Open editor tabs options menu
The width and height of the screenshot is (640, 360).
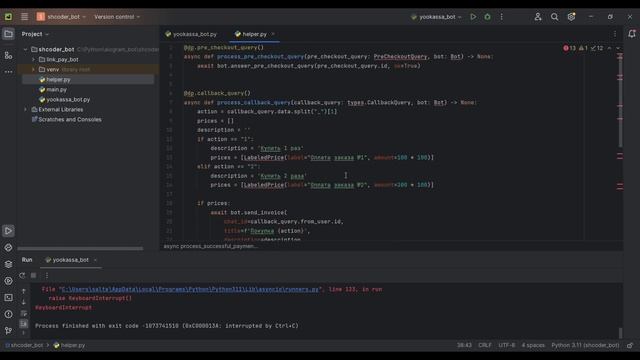[615, 34]
